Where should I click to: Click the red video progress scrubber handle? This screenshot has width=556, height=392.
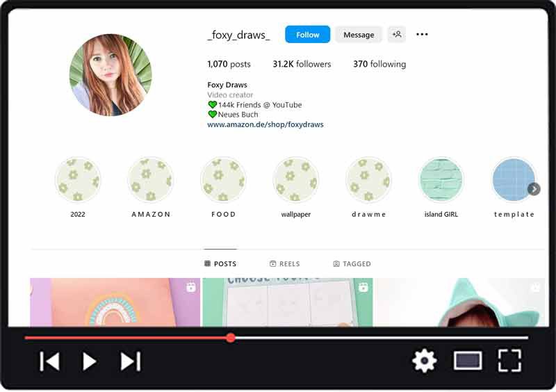[x=231, y=338]
